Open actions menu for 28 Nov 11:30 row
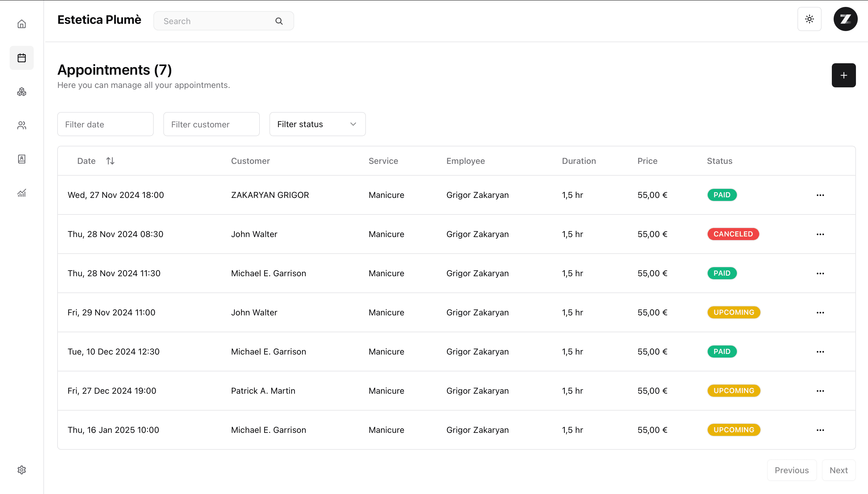Image resolution: width=868 pixels, height=494 pixels. (x=820, y=274)
